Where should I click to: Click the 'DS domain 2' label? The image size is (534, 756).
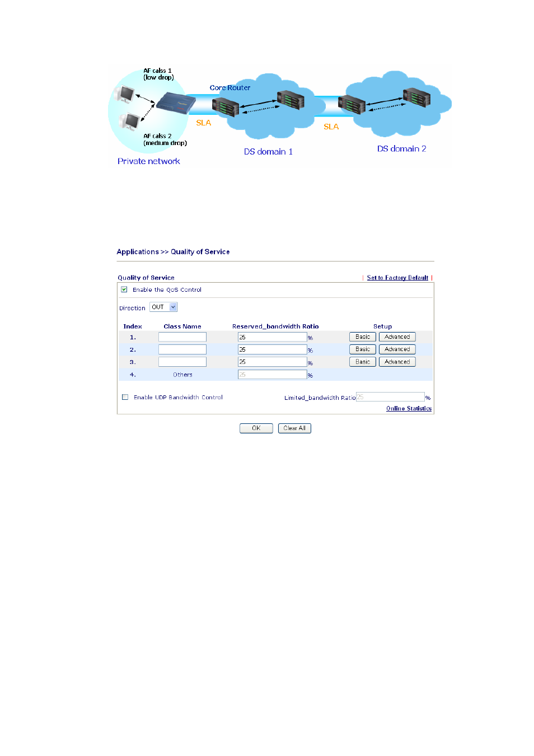401,149
